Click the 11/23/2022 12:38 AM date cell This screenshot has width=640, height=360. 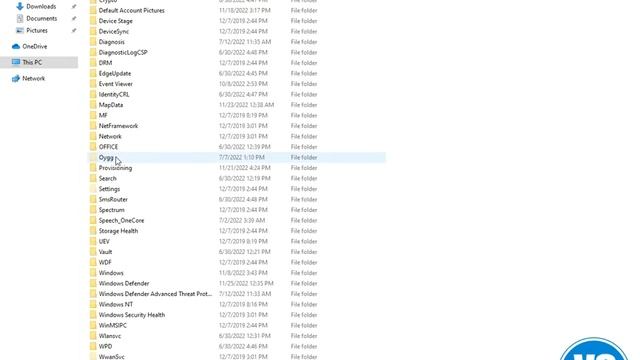point(247,105)
